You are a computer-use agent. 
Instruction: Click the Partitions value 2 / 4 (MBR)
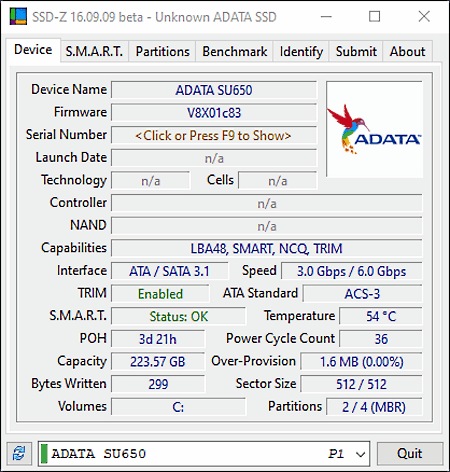[x=374, y=407]
